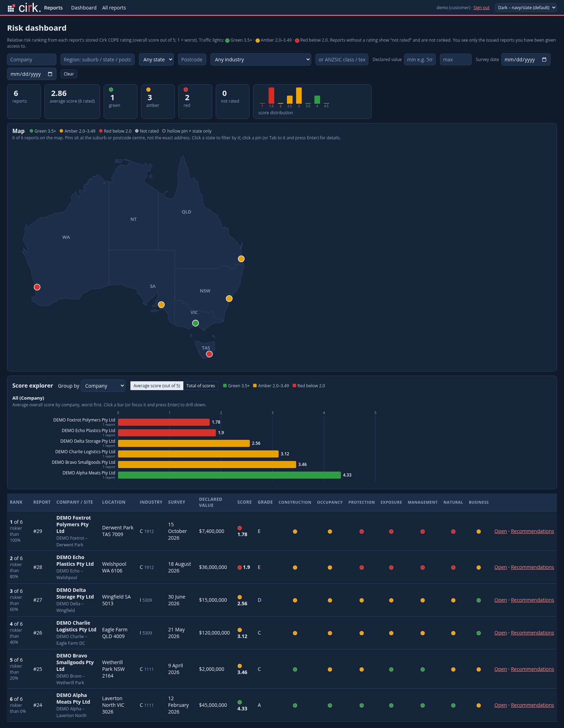Image resolution: width=564 pixels, height=728 pixels.
Task: Open calendar picker on second survey date field
Action: tap(50, 74)
